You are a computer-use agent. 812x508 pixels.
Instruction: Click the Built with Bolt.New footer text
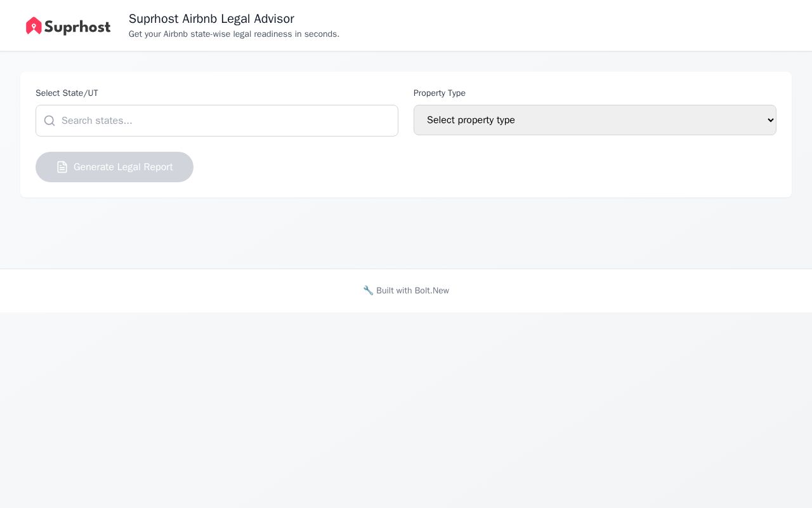coord(406,291)
